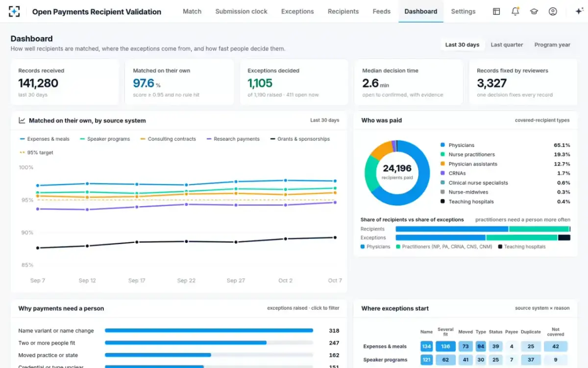Click Expenses & meals Moved cell 73
The width and height of the screenshot is (588, 368).
465,346
